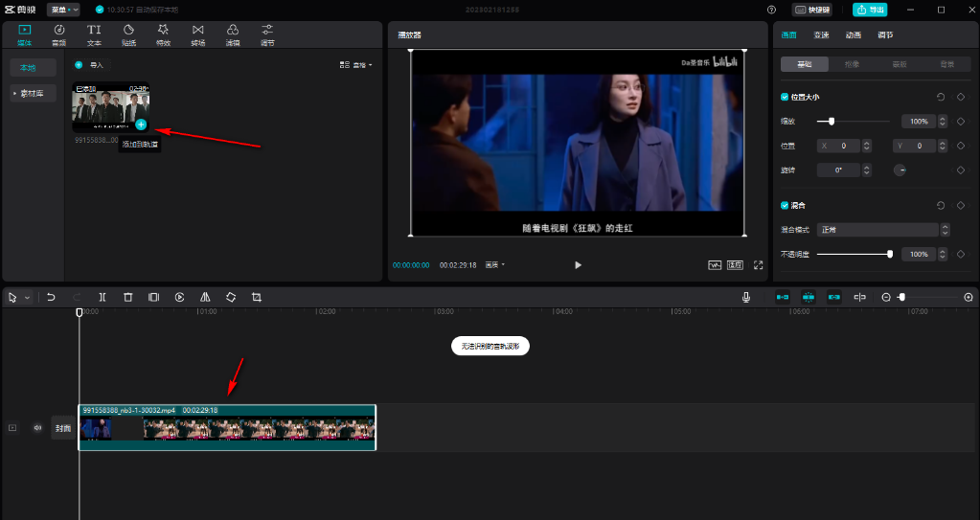Add keyframe diamond for 不透明度 row
The image size is (980, 520).
[961, 254]
